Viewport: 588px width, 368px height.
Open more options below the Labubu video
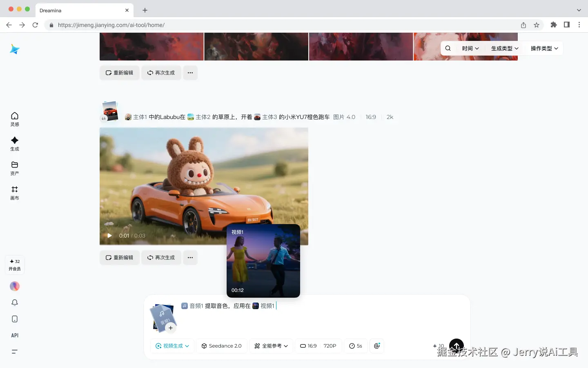coord(190,258)
